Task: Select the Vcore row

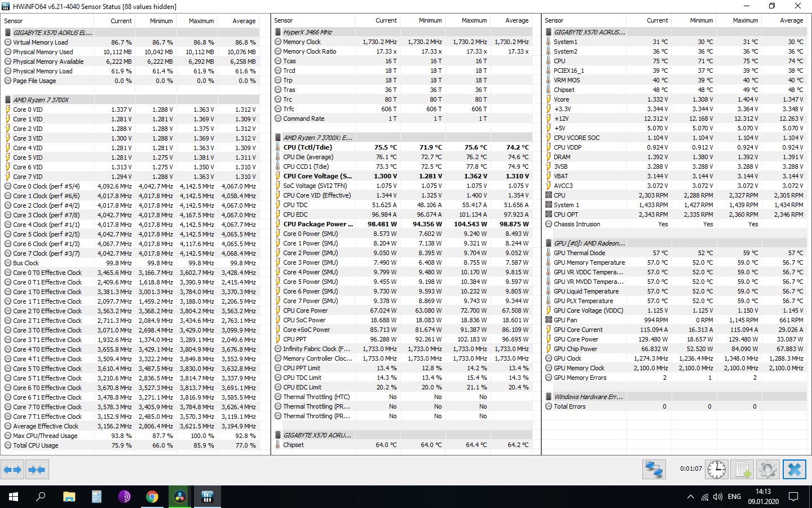Action: click(x=676, y=99)
